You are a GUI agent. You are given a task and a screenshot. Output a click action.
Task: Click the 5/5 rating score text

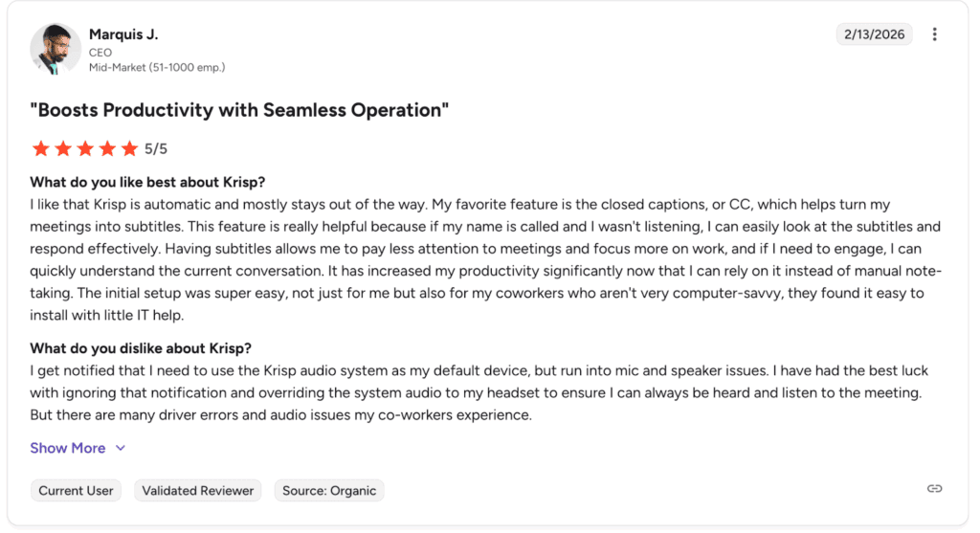156,148
